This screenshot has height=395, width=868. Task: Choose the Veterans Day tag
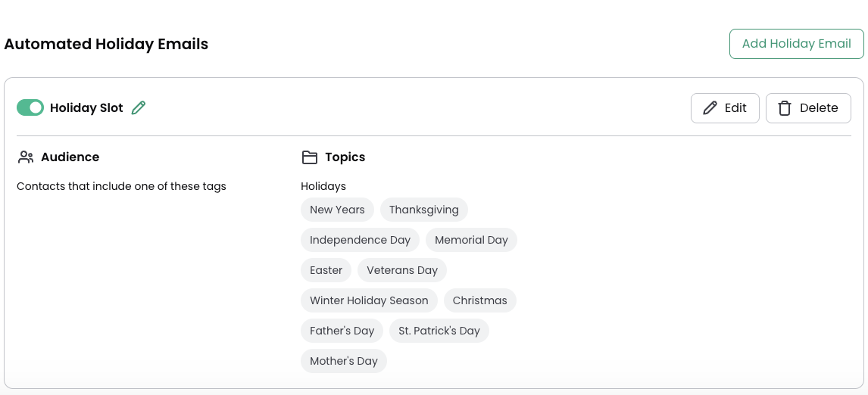tap(402, 270)
